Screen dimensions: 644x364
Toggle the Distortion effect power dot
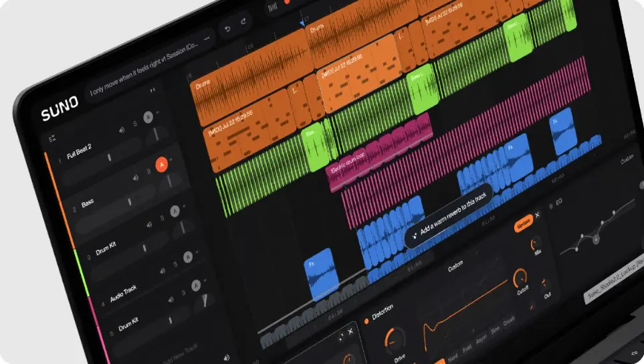pyautogui.click(x=366, y=321)
